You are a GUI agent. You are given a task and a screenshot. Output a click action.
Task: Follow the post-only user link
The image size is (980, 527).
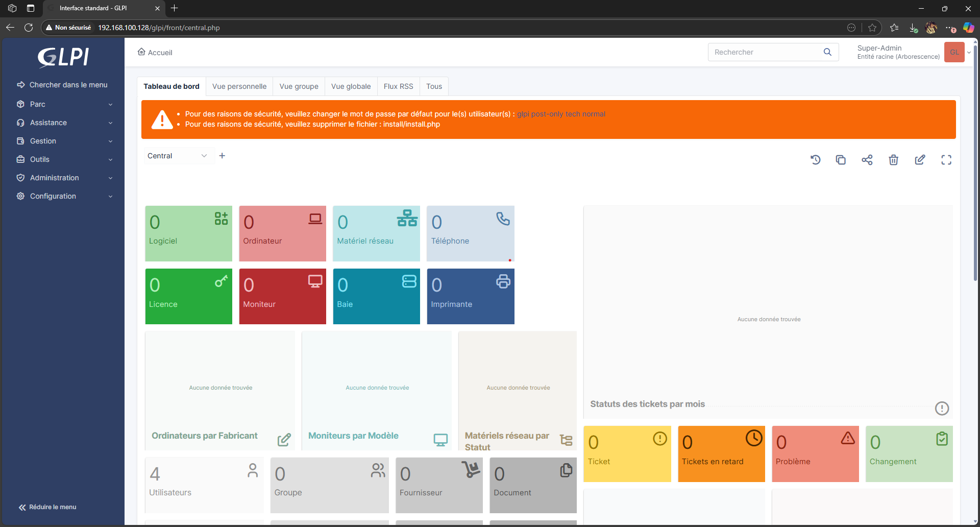(x=547, y=114)
